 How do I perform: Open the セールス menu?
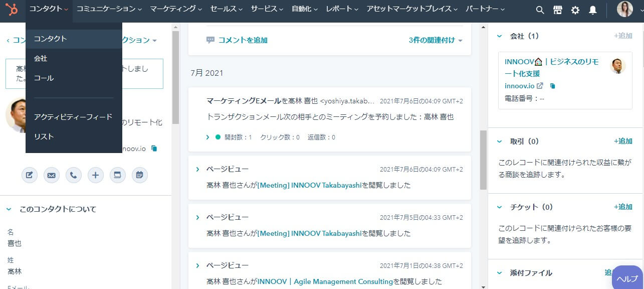coord(227,9)
